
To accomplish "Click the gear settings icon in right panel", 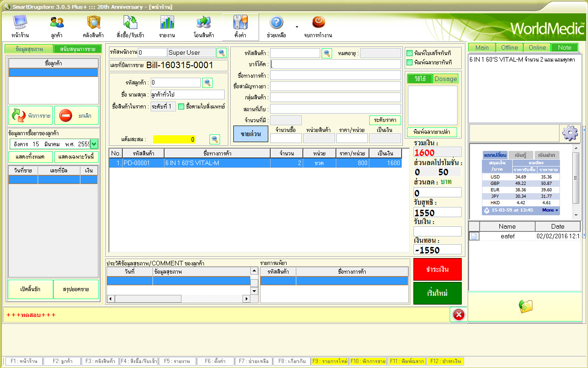I will [570, 133].
